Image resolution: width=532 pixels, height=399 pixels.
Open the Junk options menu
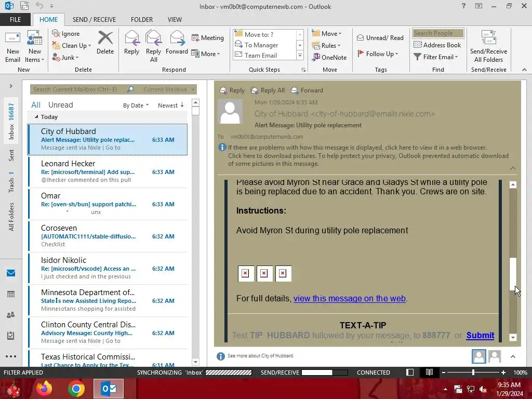click(x=65, y=57)
